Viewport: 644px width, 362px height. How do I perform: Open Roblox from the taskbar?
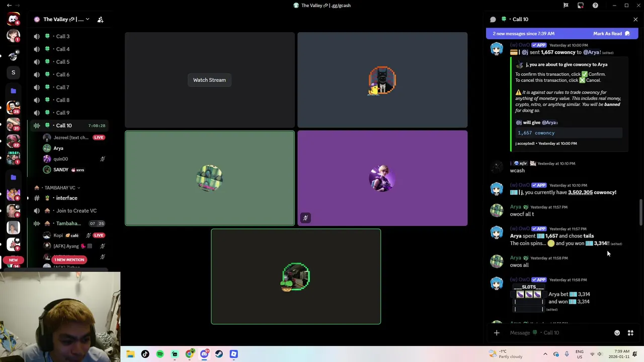coord(233,354)
